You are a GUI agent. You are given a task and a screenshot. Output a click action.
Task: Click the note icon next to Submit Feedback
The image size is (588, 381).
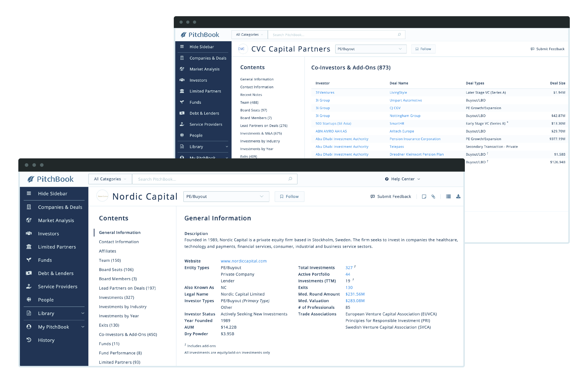pos(424,196)
